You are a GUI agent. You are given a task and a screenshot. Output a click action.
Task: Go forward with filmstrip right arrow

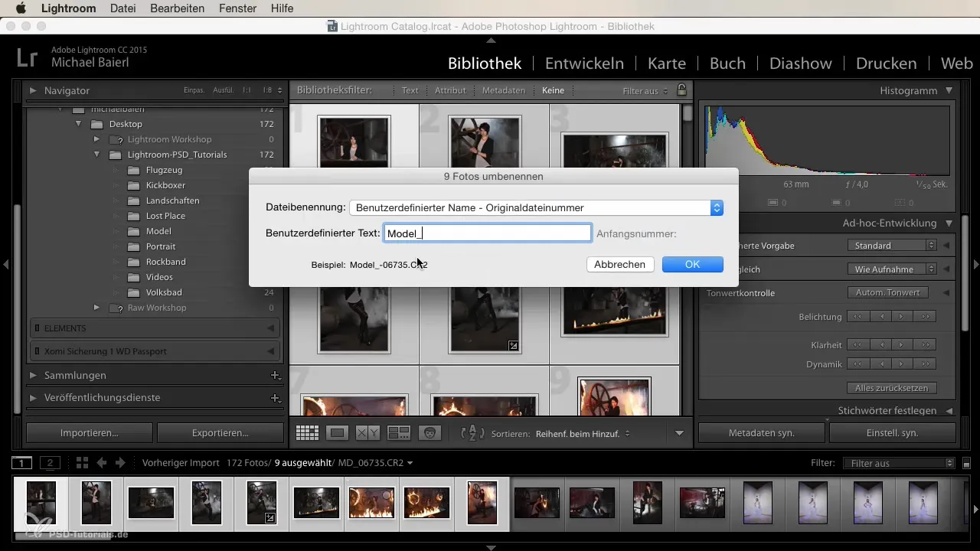(x=120, y=463)
